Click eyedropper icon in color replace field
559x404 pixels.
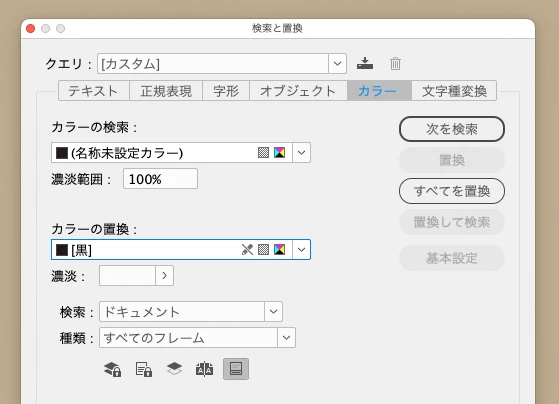[x=247, y=250]
